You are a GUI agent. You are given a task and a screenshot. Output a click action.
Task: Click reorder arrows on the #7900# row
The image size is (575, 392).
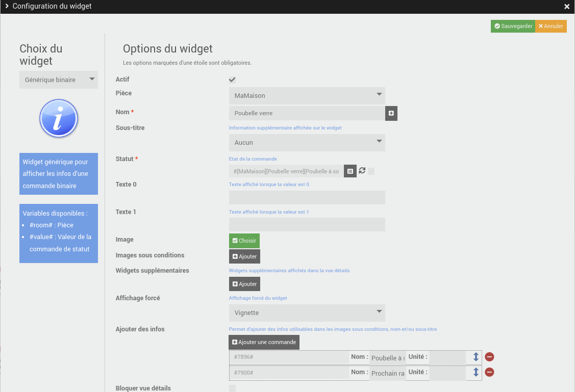pos(476,372)
